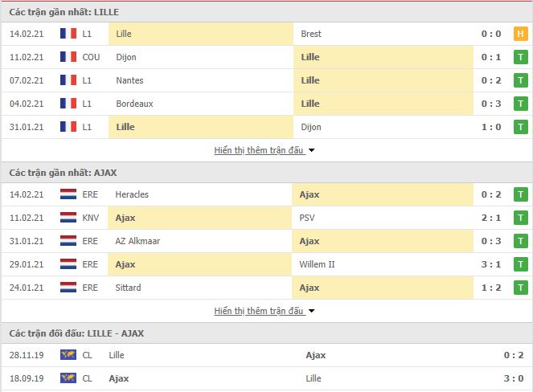Screen dimensions: 533x392
Task: Open the Lille vs Brest match on 14.02.21
Action: 267,34
